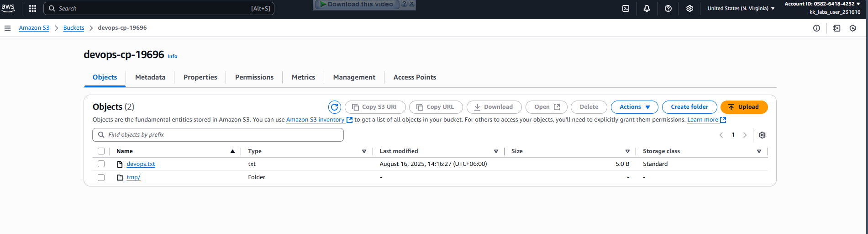The image size is (868, 234).
Task: Sort by Type column arrow
Action: click(x=364, y=151)
